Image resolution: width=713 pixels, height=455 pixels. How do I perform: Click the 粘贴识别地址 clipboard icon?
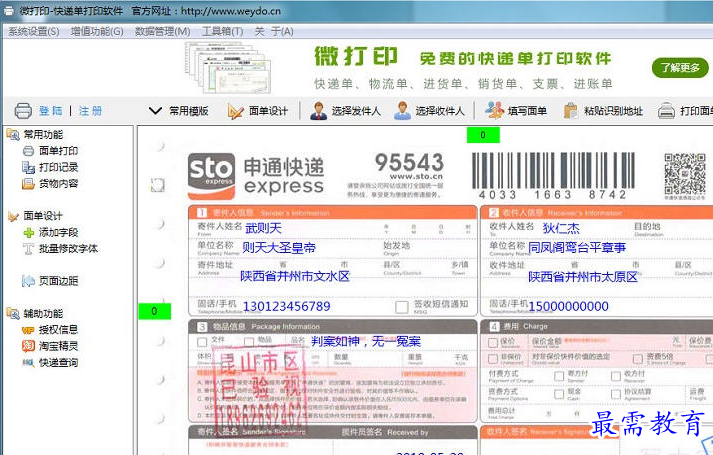tap(570, 110)
